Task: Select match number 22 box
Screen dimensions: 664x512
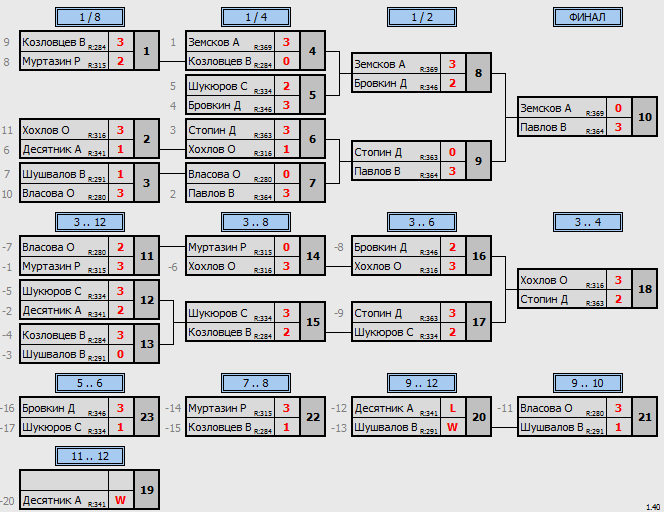Action: click(x=313, y=417)
